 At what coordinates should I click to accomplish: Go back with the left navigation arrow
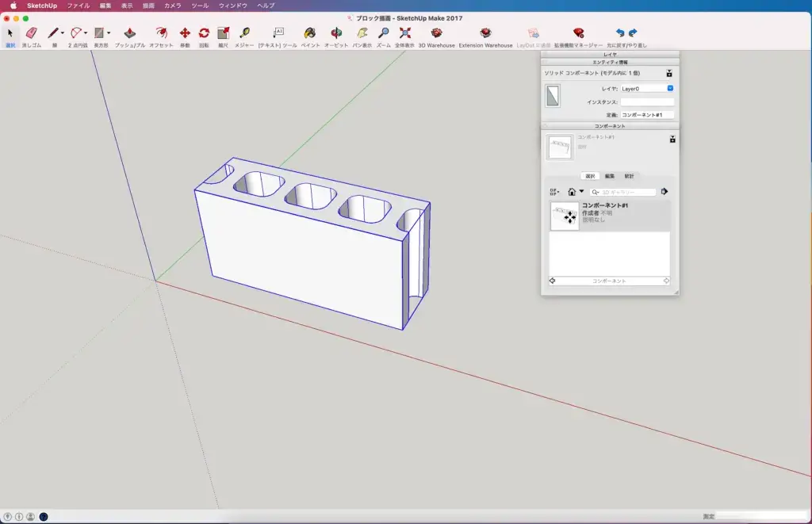click(552, 281)
